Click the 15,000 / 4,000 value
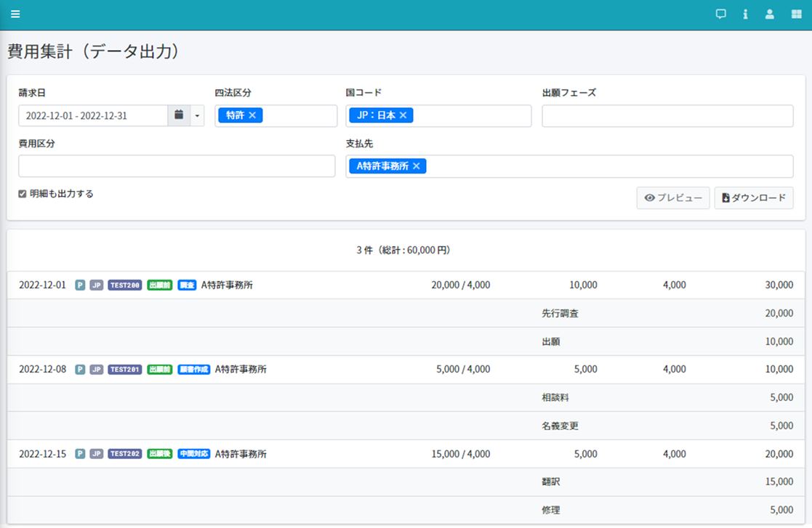Viewport: 812px width, 528px height. point(460,454)
